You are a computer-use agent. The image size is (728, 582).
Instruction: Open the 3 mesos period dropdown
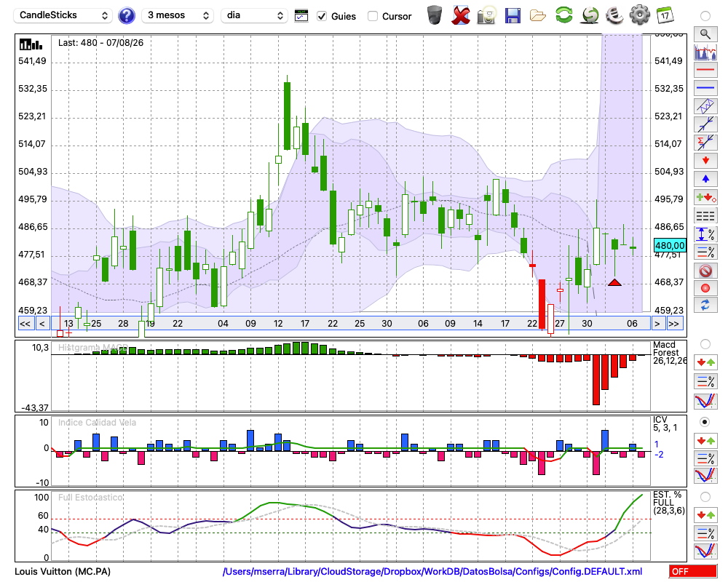click(x=178, y=15)
